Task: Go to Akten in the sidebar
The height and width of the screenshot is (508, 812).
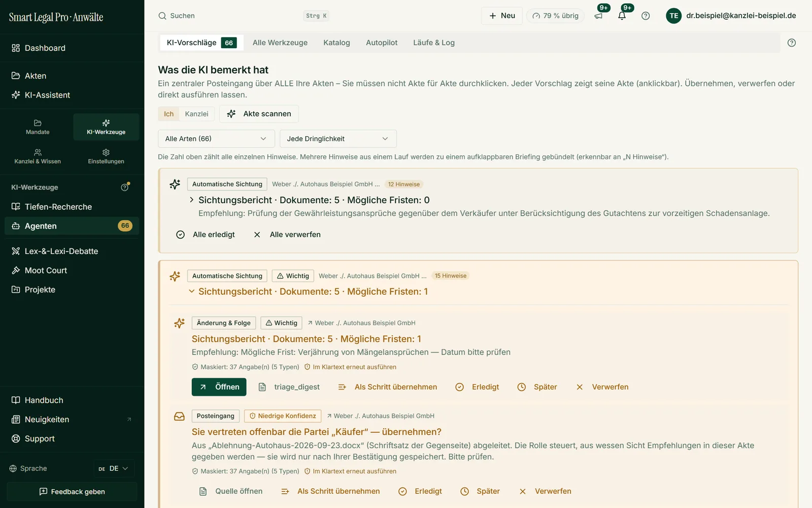Action: [x=72, y=76]
